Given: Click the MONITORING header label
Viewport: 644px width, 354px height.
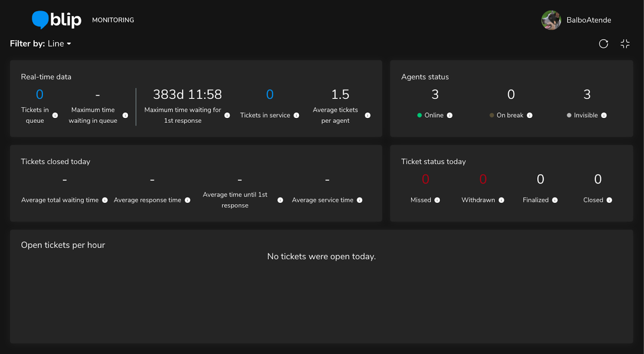Looking at the screenshot, I should [113, 20].
